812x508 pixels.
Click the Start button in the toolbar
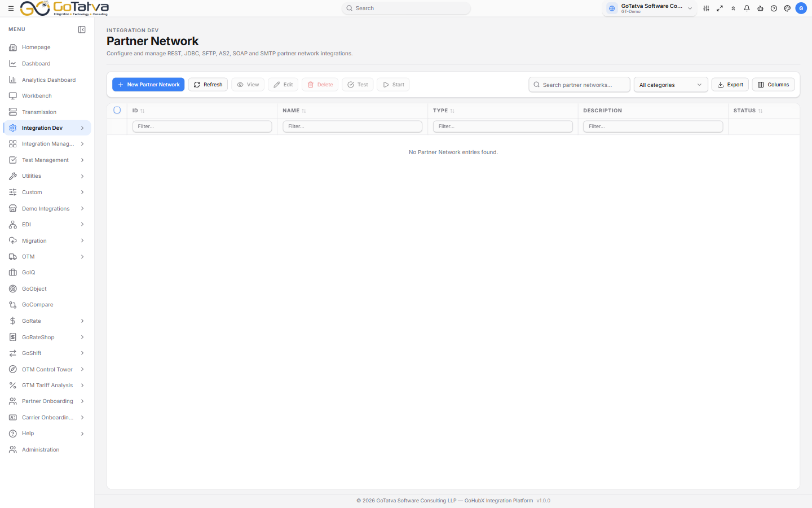[393, 85]
